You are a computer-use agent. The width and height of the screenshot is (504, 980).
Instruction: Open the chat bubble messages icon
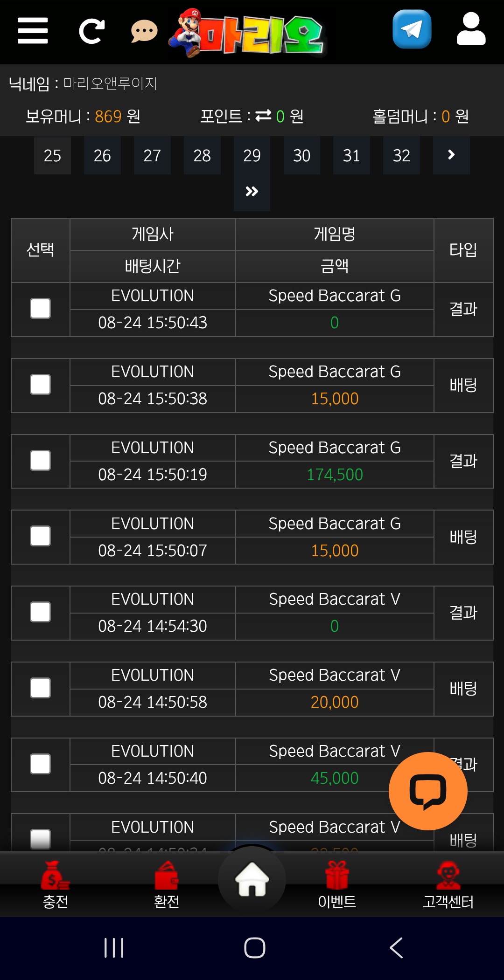144,32
